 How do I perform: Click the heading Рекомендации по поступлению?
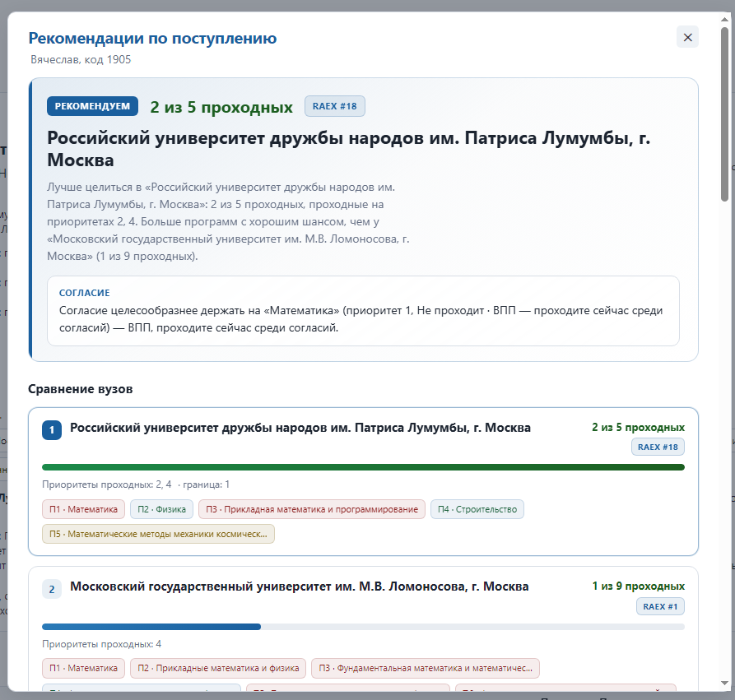152,38
